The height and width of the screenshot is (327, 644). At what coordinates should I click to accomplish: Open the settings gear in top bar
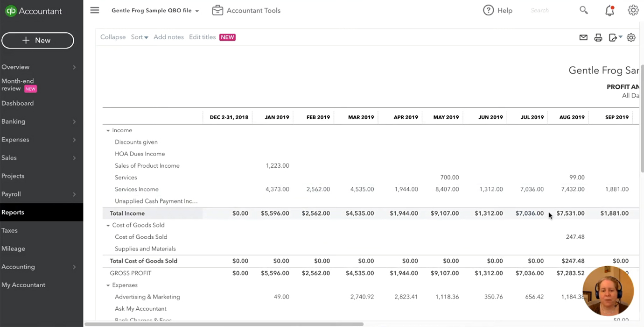(633, 10)
